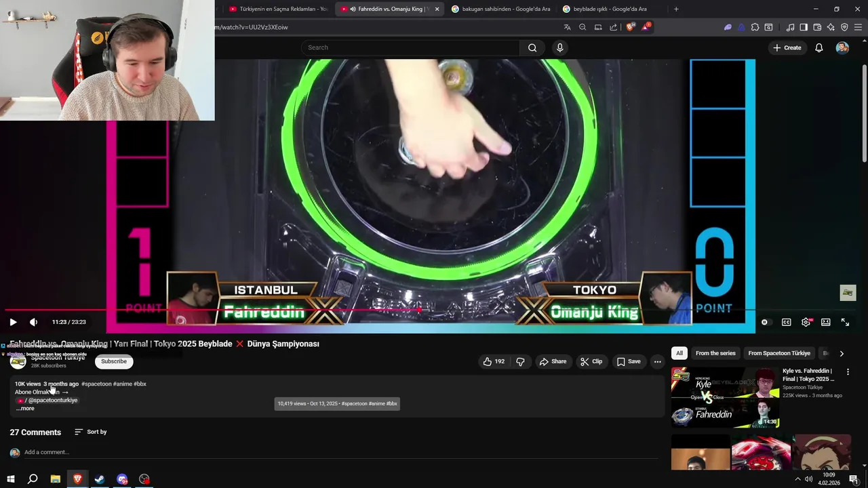Toggle the browser sidebar panel
The width and height of the screenshot is (868, 488).
point(804,27)
